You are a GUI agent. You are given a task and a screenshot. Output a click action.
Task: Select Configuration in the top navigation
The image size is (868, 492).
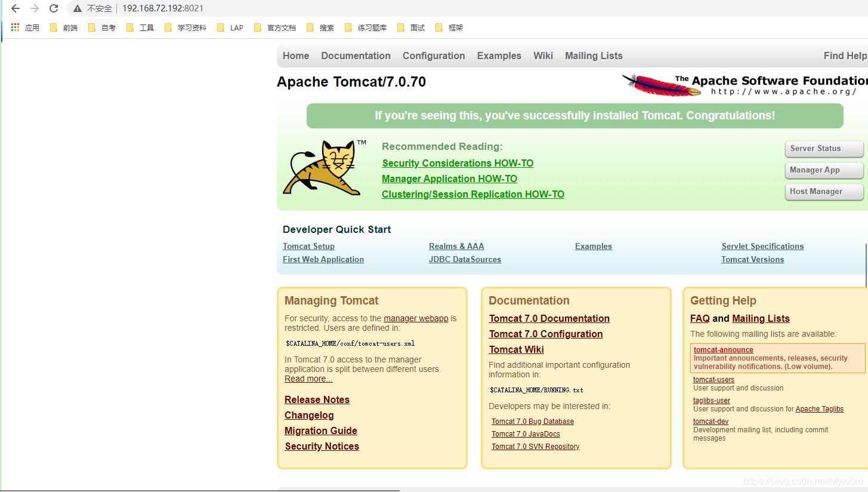point(434,56)
